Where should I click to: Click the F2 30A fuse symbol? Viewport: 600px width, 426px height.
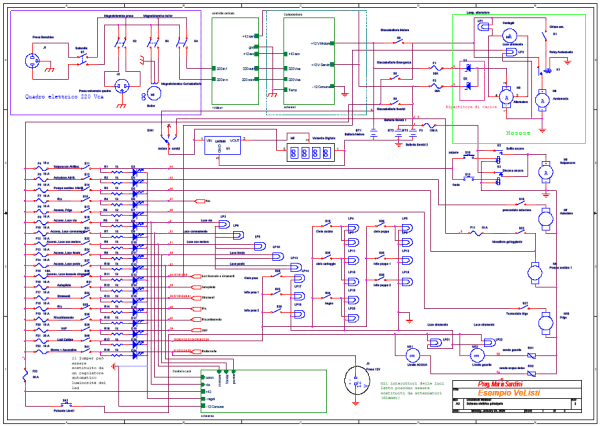436,87
